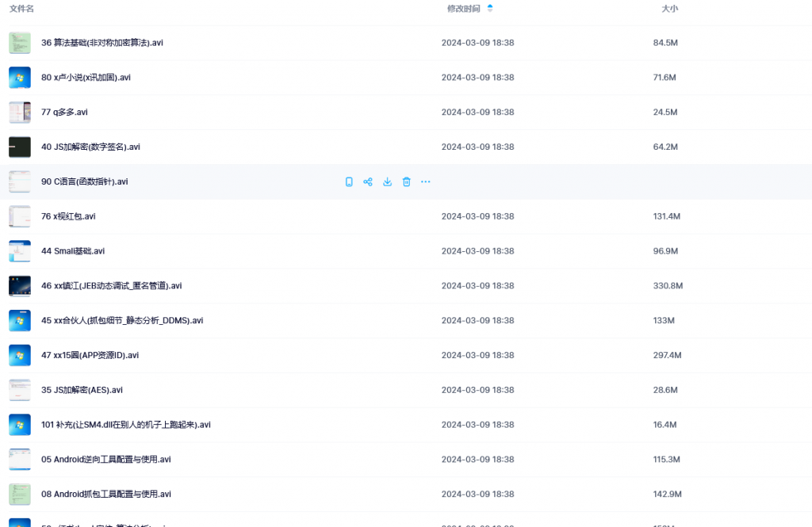Select file name 05 Android逆向工具配置与使用.avi

tap(106, 459)
